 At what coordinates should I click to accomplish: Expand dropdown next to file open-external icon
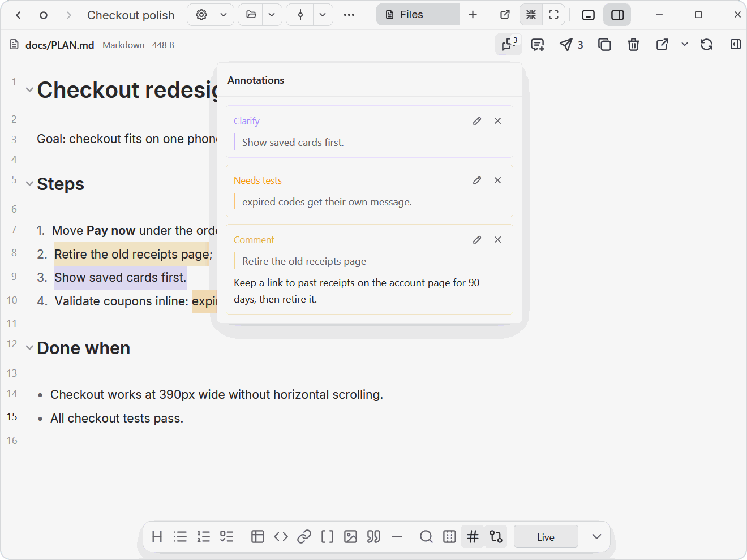coord(685,45)
